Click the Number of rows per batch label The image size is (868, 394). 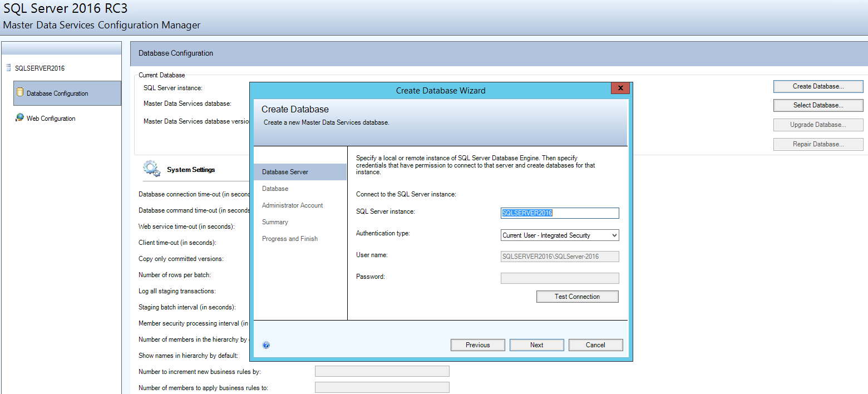(175, 275)
